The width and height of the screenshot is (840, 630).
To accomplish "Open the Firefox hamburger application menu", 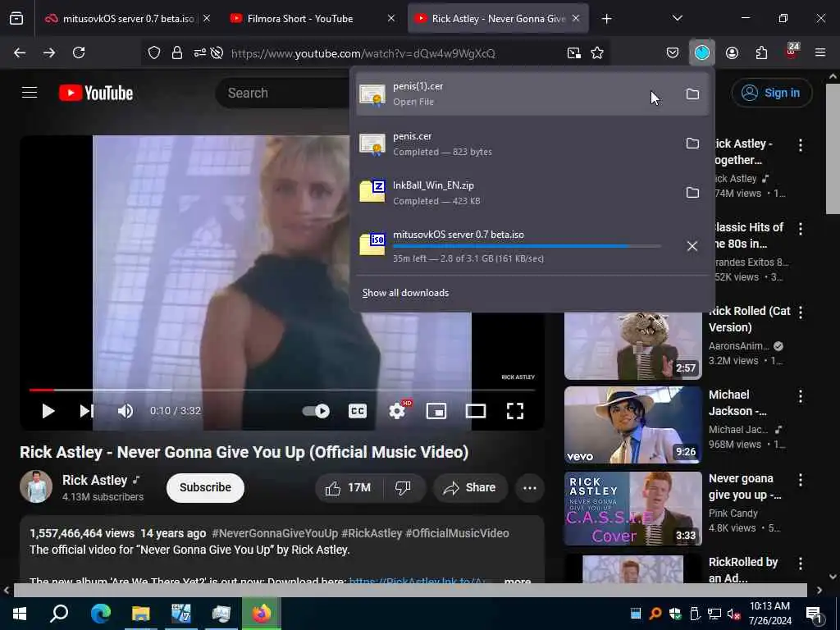I will 820,52.
